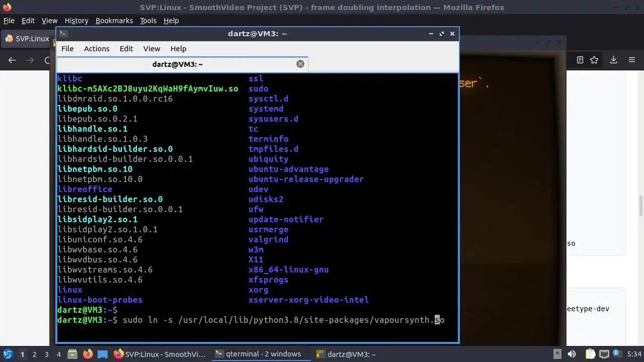Go back in Firefox
The width and height of the screenshot is (644, 362).
[12, 60]
